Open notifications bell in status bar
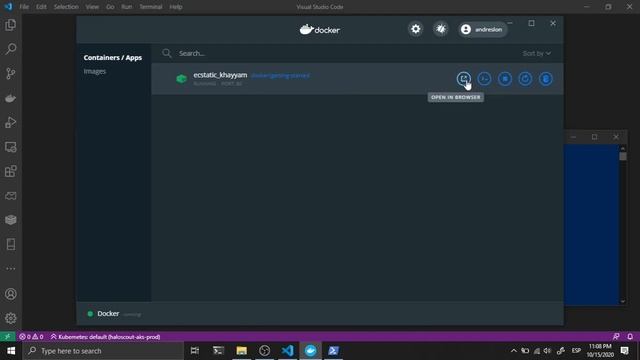This screenshot has height=360, width=640. click(630, 337)
